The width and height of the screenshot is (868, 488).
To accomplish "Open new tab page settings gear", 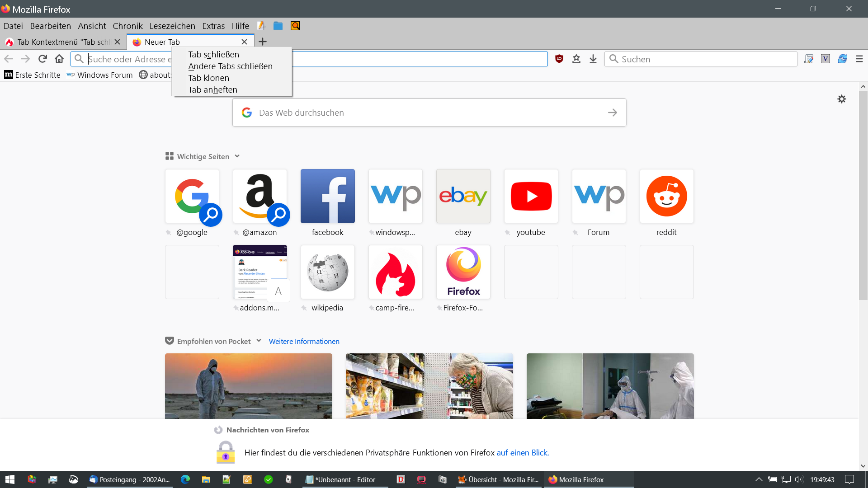I will 841,99.
